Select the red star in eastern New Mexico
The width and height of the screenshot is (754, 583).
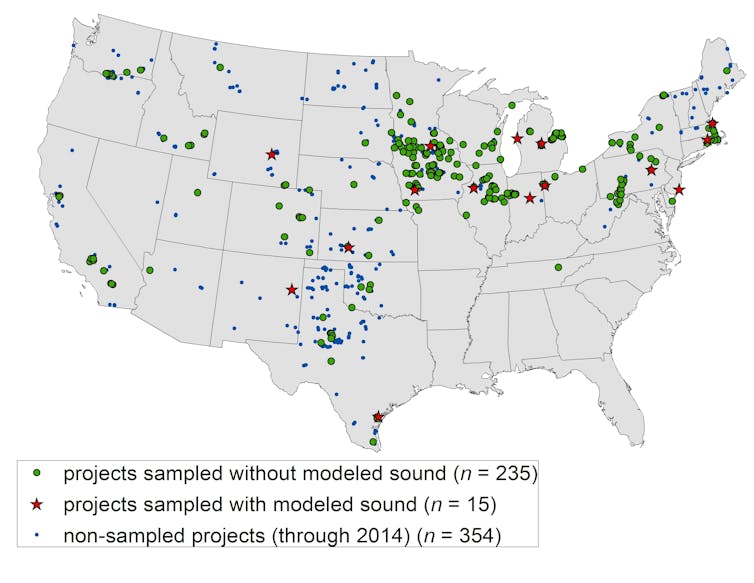click(291, 290)
